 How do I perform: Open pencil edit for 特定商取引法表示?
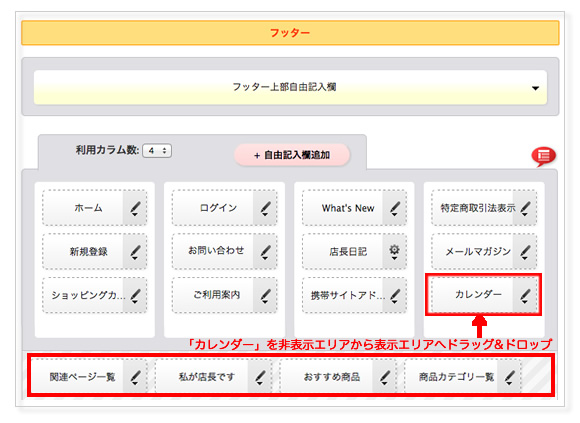(x=525, y=208)
